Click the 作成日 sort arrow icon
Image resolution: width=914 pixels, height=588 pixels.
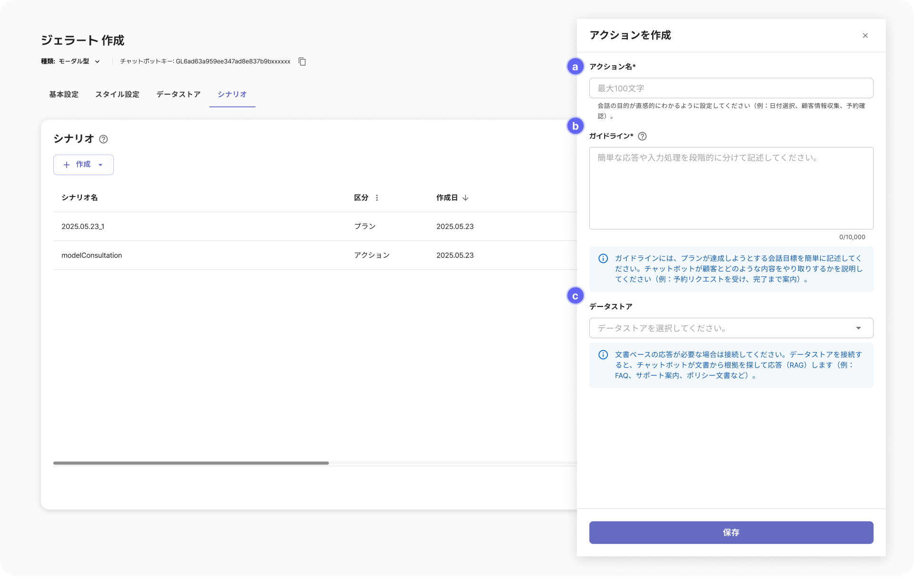click(466, 197)
